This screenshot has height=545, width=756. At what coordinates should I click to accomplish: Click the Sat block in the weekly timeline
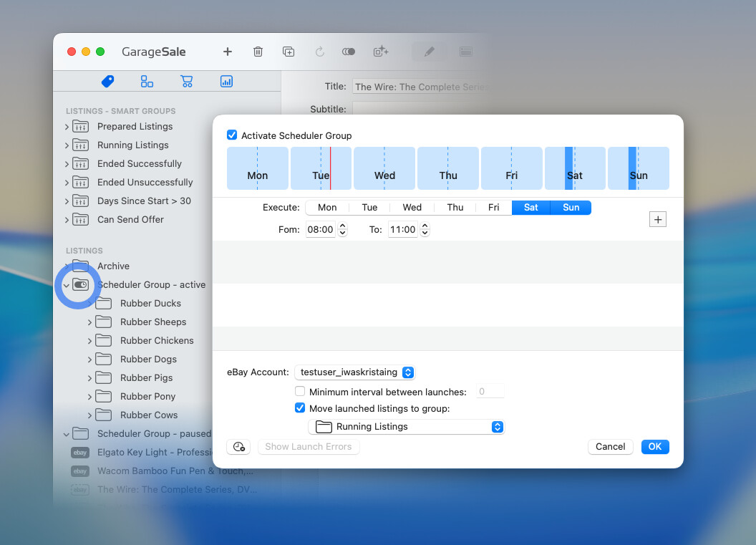click(x=575, y=169)
